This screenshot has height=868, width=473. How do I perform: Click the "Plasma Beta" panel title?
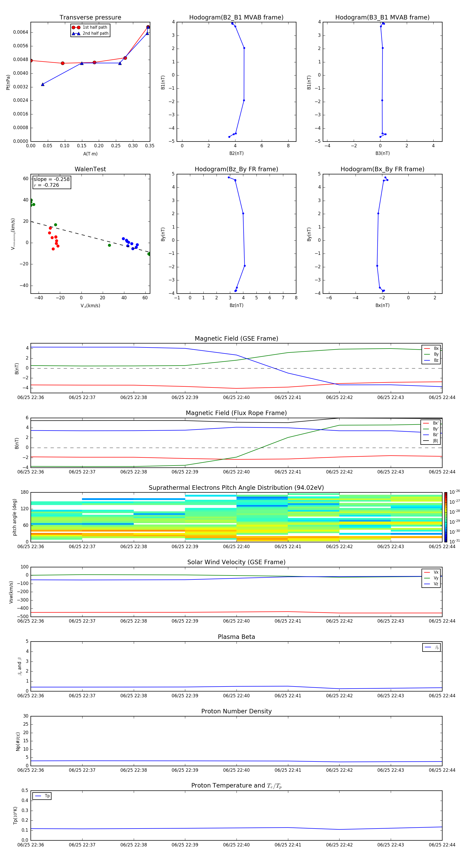236,637
